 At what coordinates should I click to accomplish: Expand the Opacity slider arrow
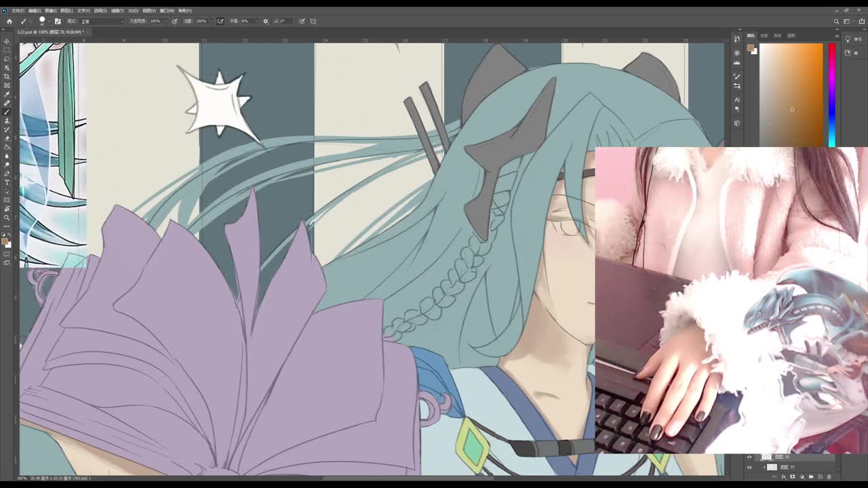[165, 21]
